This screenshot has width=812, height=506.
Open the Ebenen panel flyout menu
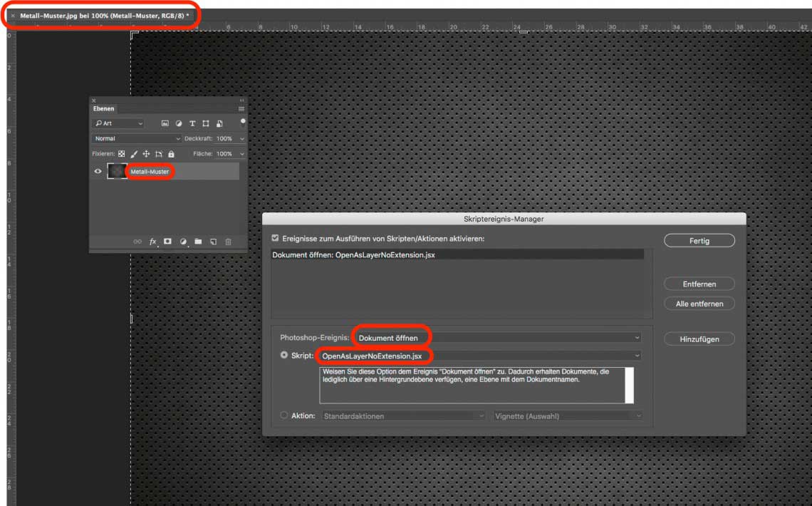point(241,109)
